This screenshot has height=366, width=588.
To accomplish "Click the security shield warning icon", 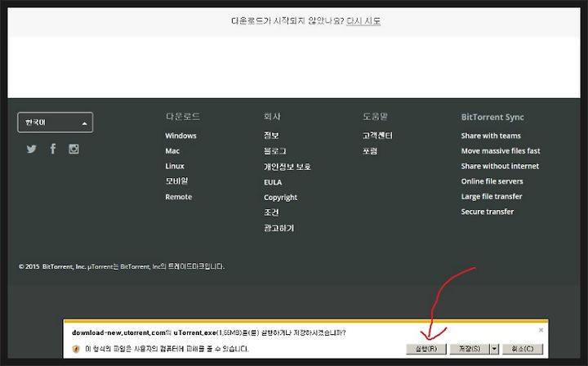I will coord(76,349).
